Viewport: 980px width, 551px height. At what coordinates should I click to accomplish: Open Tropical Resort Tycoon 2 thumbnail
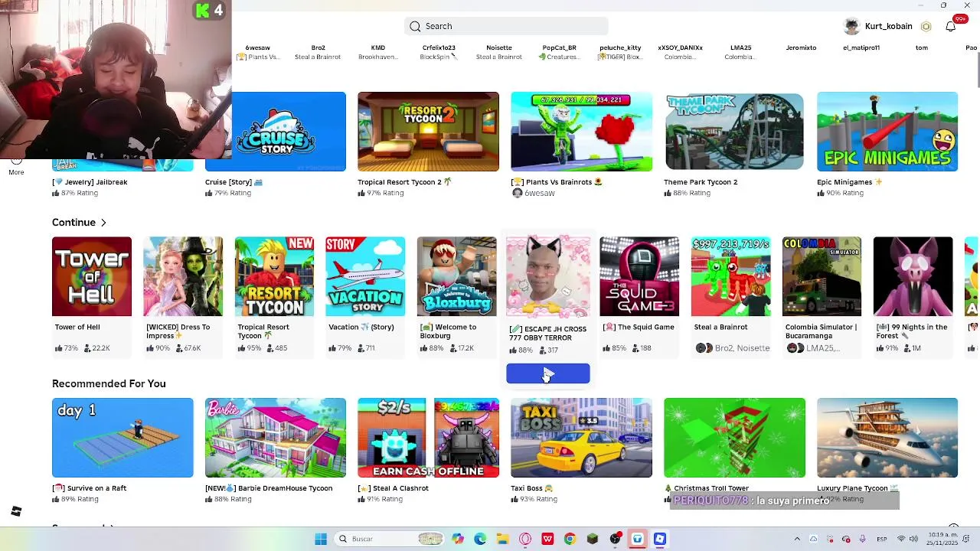[x=428, y=132]
